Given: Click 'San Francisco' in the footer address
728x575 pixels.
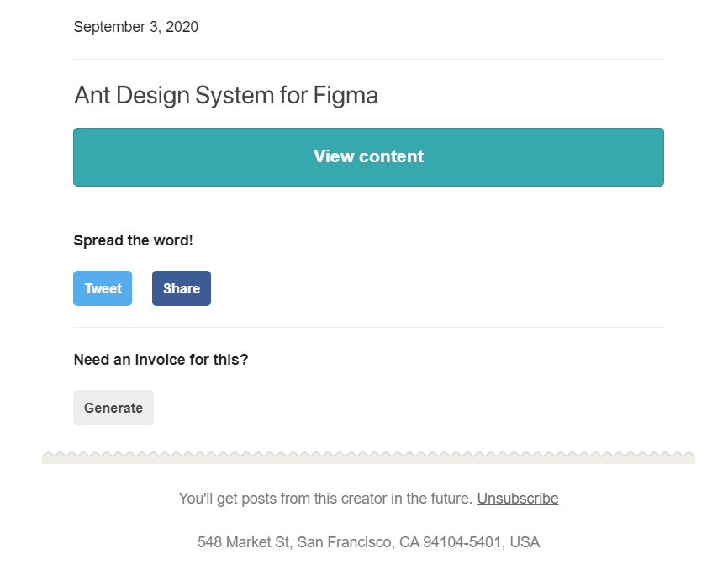Looking at the screenshot, I should 344,542.
